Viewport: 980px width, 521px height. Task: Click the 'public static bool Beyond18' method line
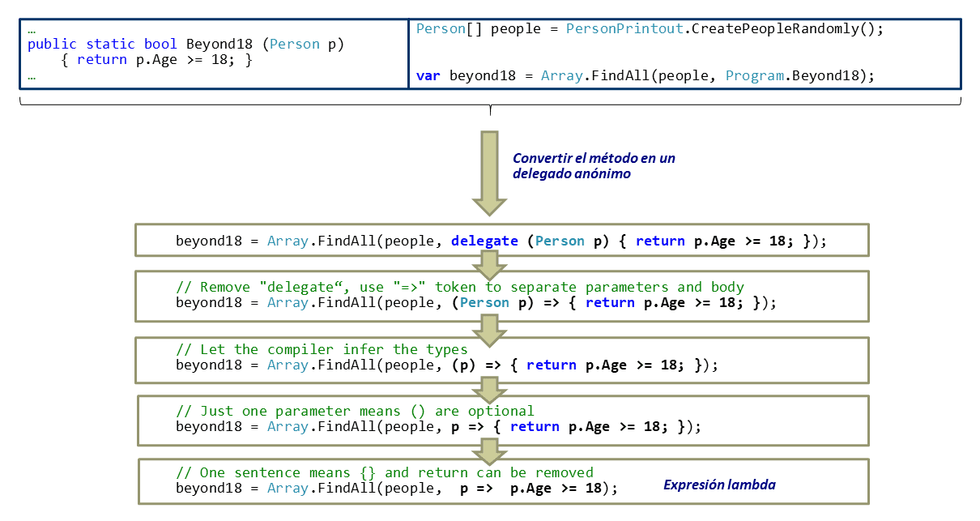(186, 45)
